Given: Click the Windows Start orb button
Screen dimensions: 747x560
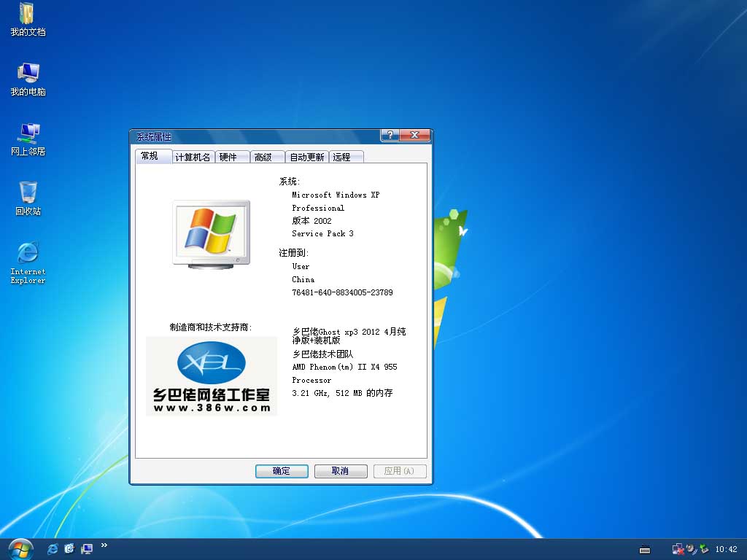Looking at the screenshot, I should (x=20, y=548).
